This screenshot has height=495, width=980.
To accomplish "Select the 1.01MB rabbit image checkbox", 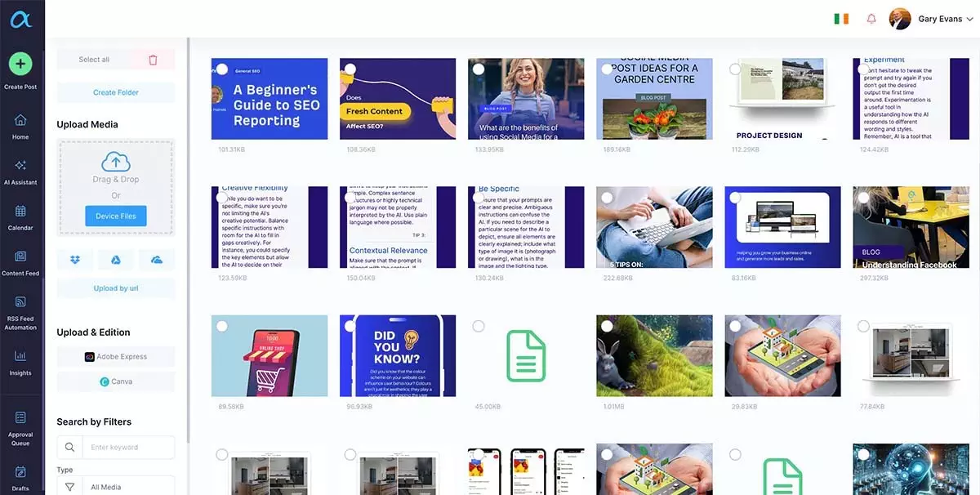I will (607, 326).
